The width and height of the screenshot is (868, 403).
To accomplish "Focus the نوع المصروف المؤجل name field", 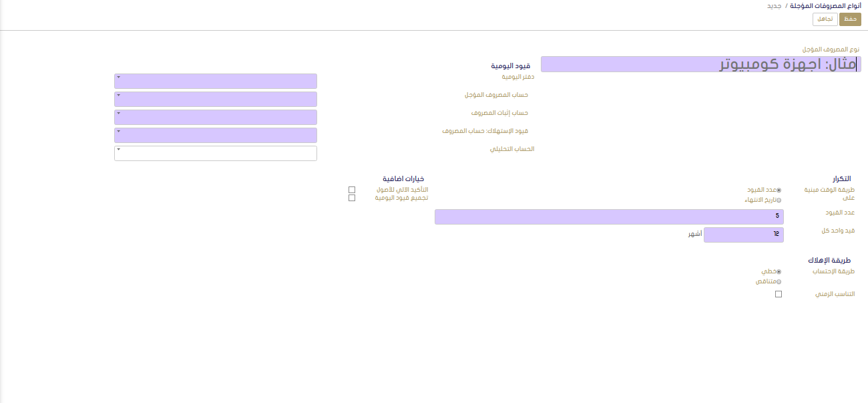I will click(700, 64).
